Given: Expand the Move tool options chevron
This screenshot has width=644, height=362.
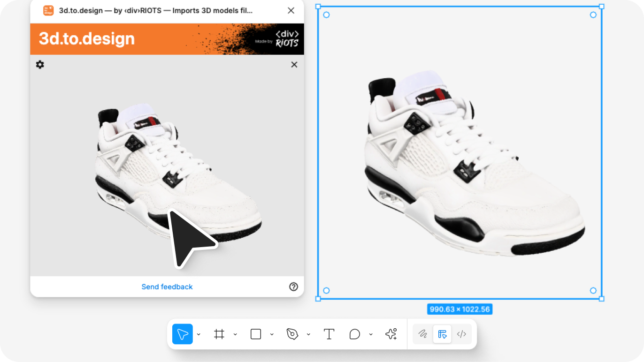Looking at the screenshot, I should coord(199,334).
